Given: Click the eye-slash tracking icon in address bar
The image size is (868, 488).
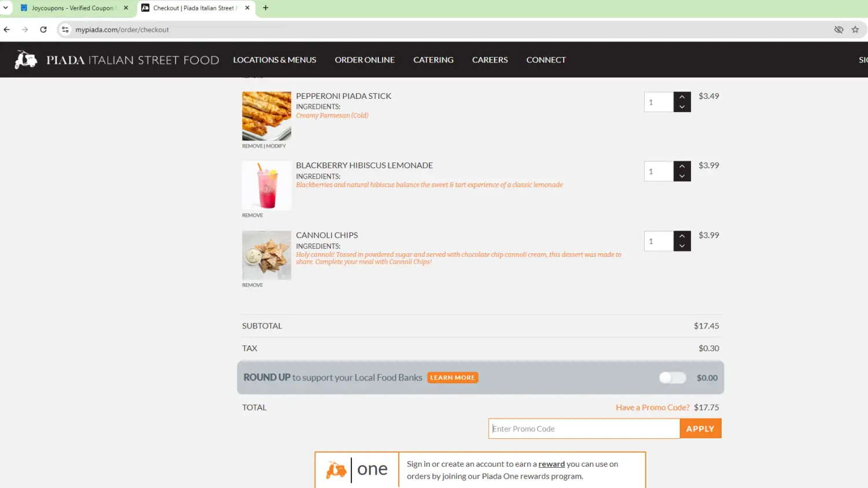Looking at the screenshot, I should [838, 29].
